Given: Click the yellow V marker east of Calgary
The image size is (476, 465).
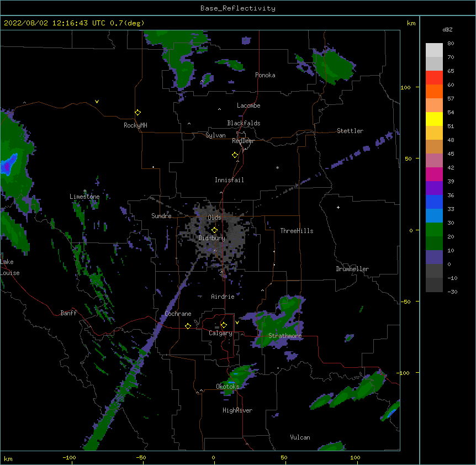Looking at the screenshot, I should point(237,323).
